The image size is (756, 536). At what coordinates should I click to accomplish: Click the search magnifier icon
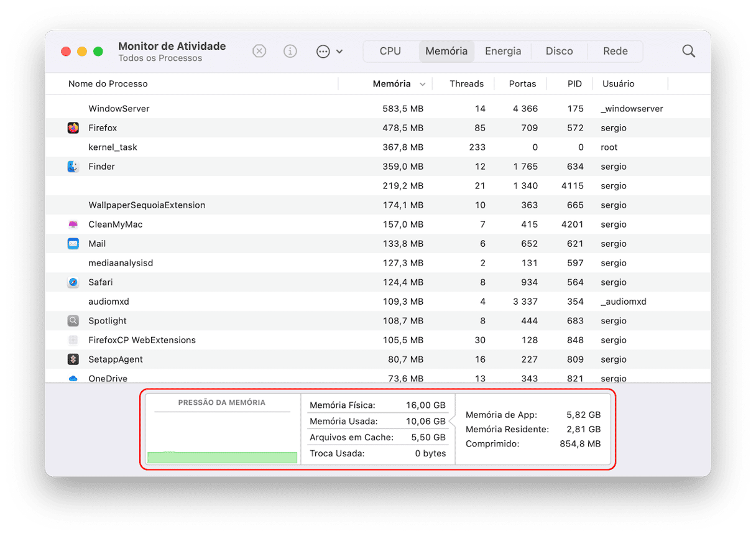coord(688,52)
